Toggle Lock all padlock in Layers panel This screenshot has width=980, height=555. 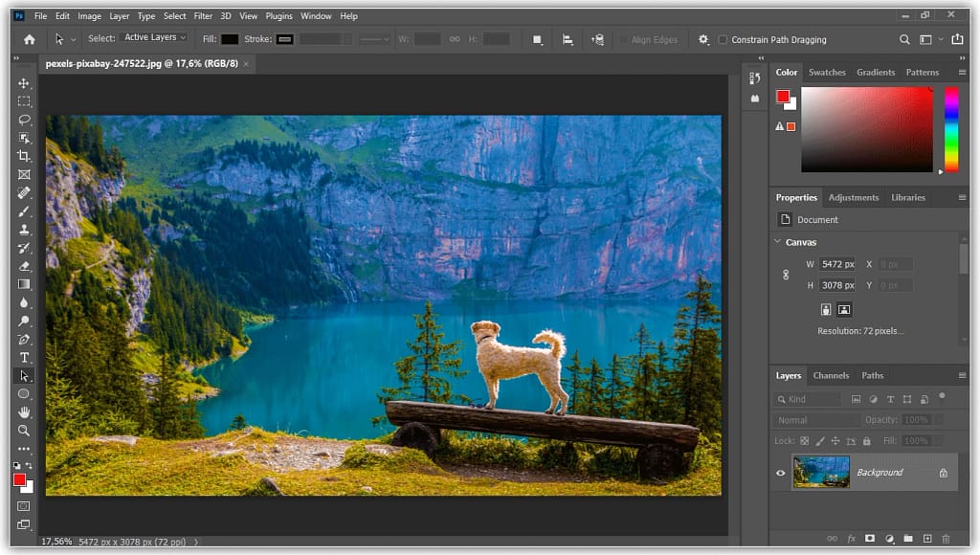(867, 441)
